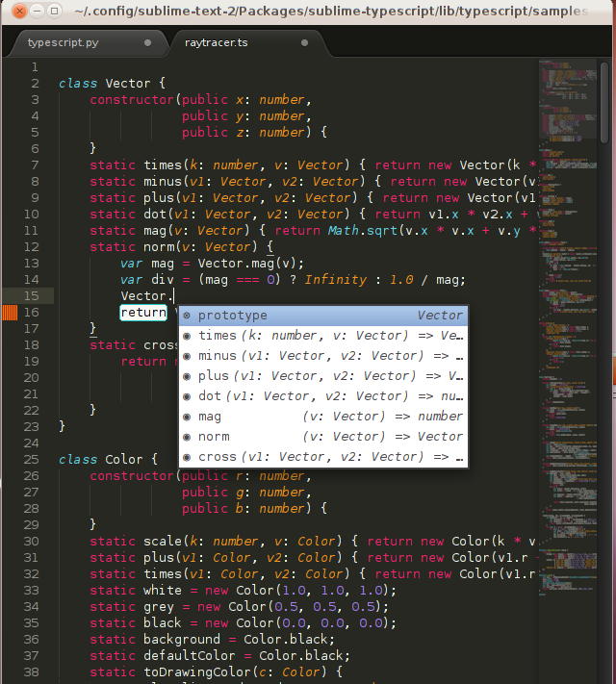Click 'scale' on line 30
Screen dimensions: 616x684
click(x=163, y=542)
